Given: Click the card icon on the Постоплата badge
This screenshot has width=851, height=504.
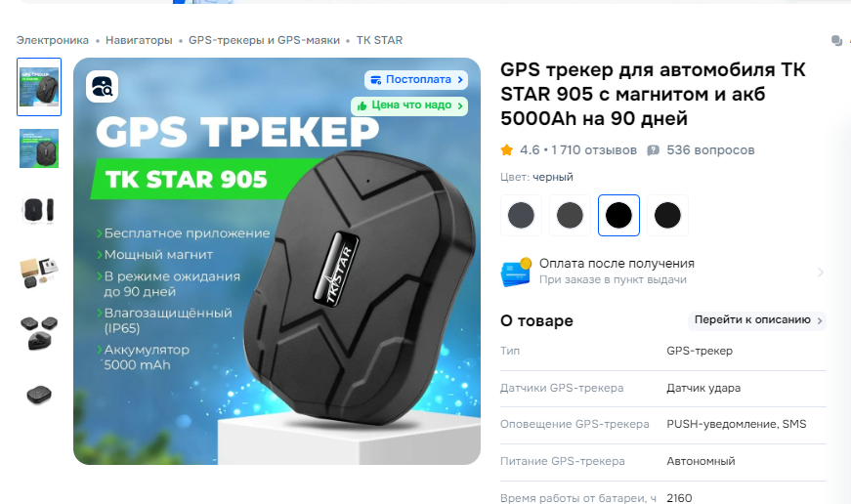Looking at the screenshot, I should 375,80.
